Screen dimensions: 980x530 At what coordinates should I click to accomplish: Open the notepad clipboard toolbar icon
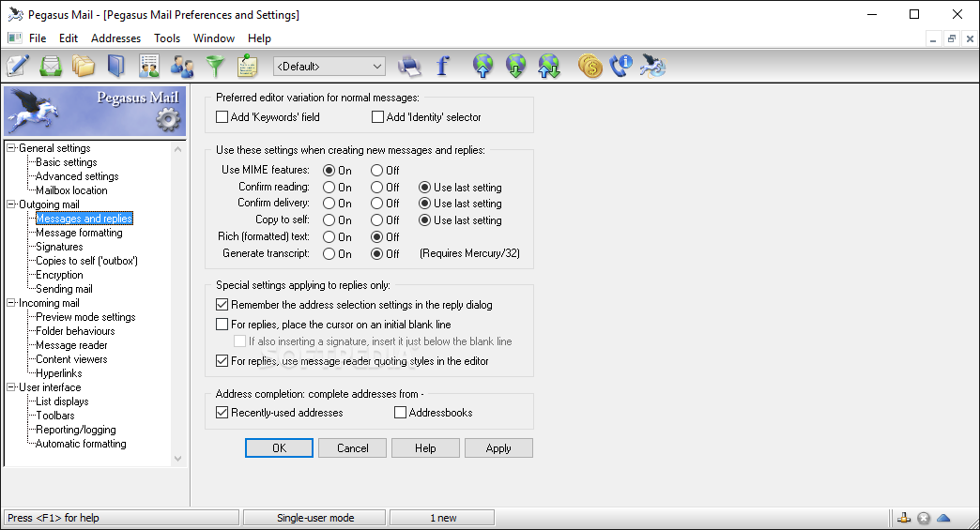(248, 66)
